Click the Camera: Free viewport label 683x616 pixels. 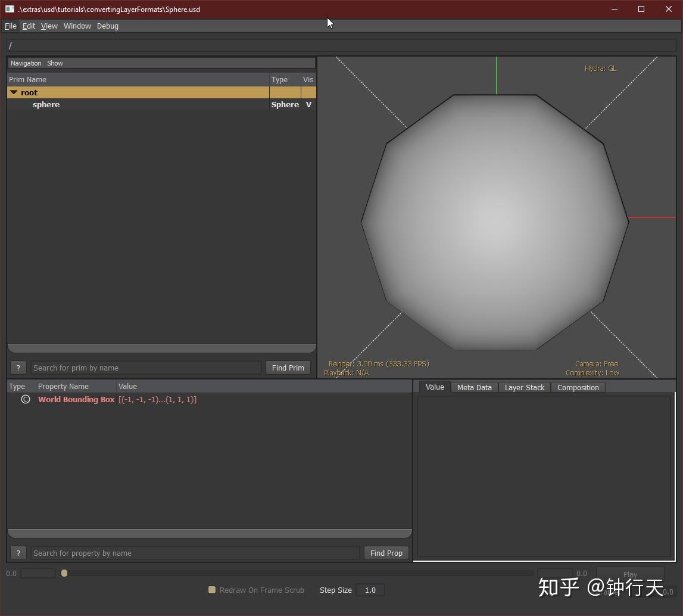click(x=596, y=364)
